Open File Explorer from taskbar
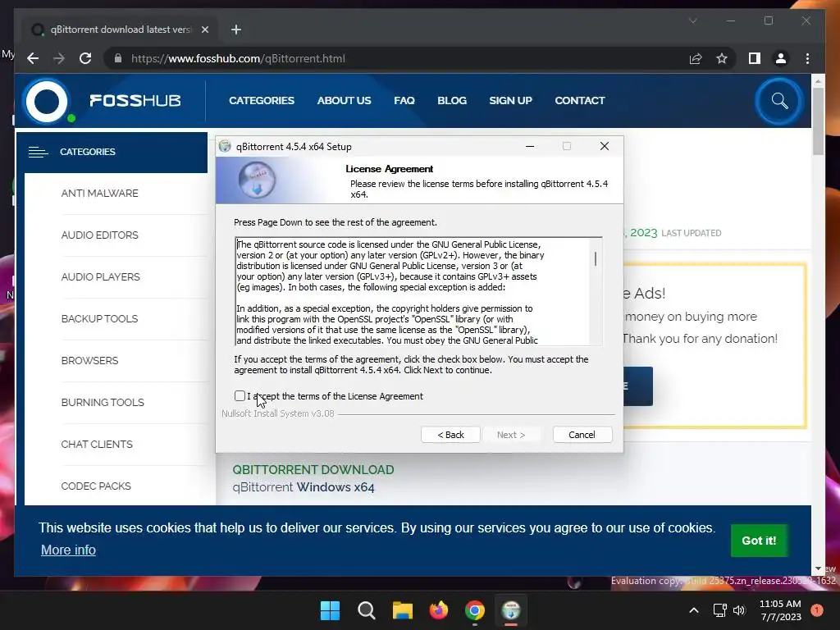The image size is (840, 630). click(x=402, y=610)
